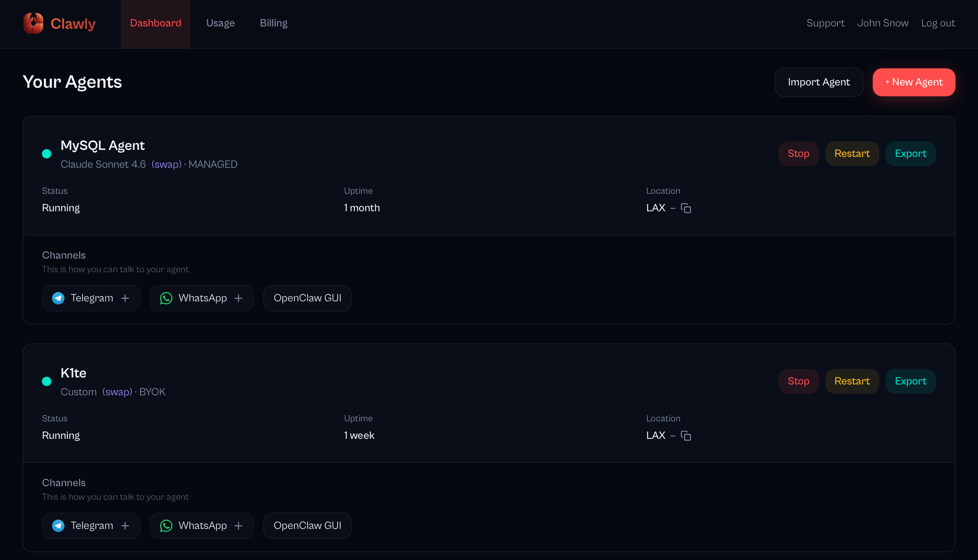
Task: Add Telegram channel to MySQL Agent
Action: (91, 298)
